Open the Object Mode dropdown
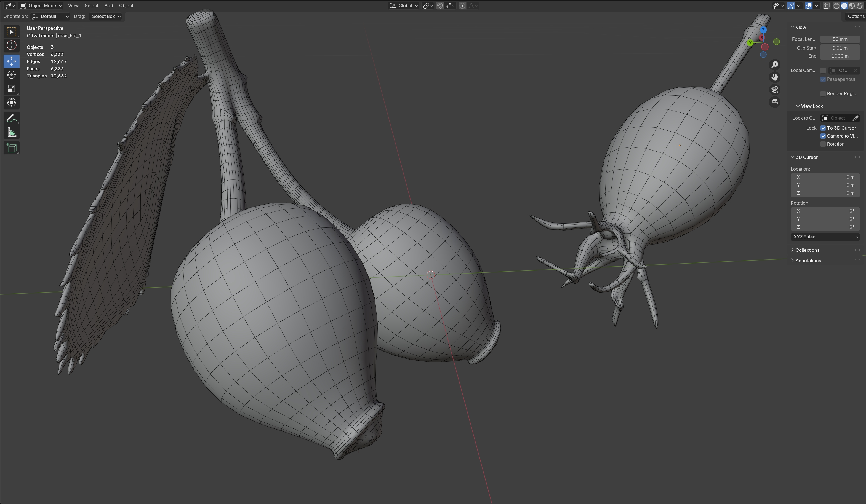 tap(41, 6)
